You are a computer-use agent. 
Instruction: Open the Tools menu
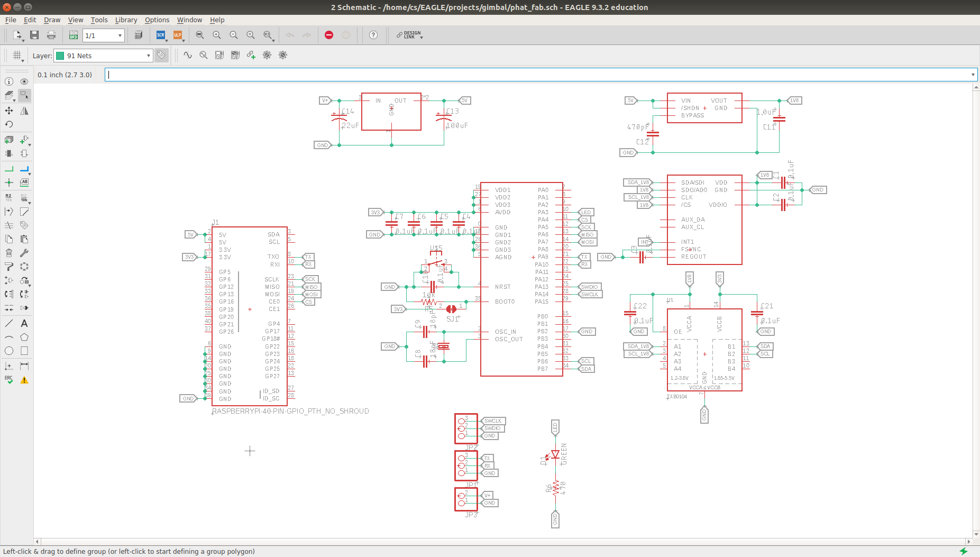pyautogui.click(x=99, y=20)
